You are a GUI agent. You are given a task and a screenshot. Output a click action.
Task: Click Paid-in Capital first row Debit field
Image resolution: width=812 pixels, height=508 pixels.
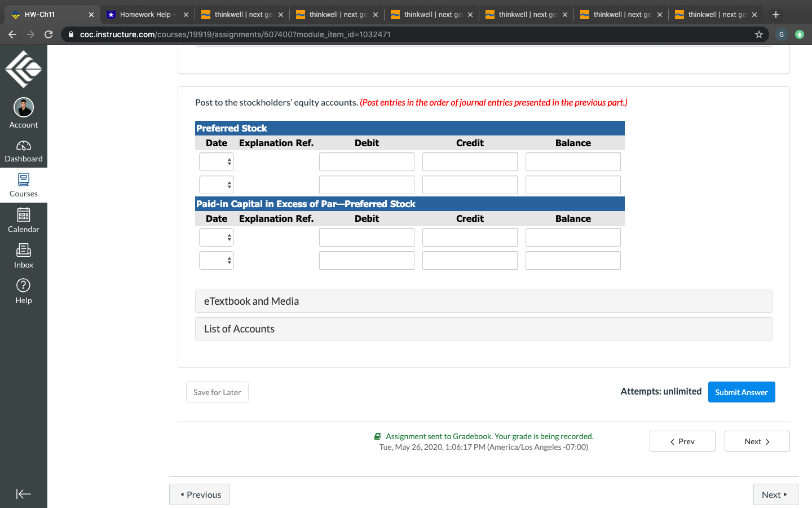pos(367,238)
